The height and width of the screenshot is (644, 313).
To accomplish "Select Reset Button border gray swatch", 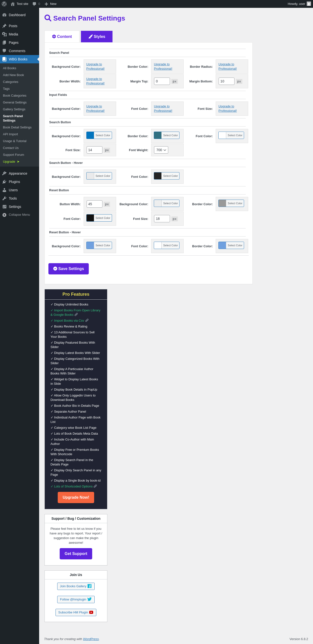I will click(222, 203).
